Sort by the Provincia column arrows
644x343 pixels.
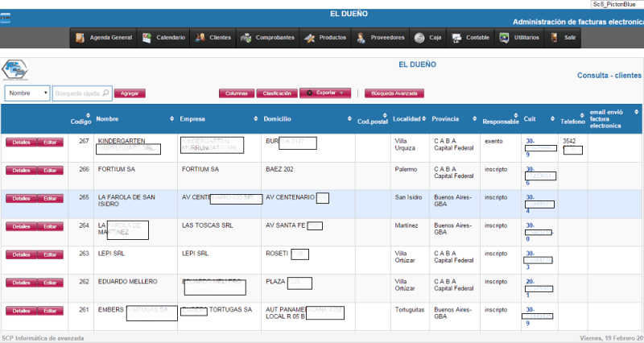click(x=474, y=118)
